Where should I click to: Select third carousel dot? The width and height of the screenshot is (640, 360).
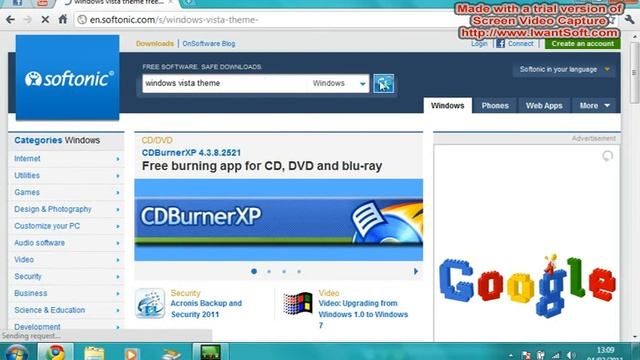coord(284,271)
